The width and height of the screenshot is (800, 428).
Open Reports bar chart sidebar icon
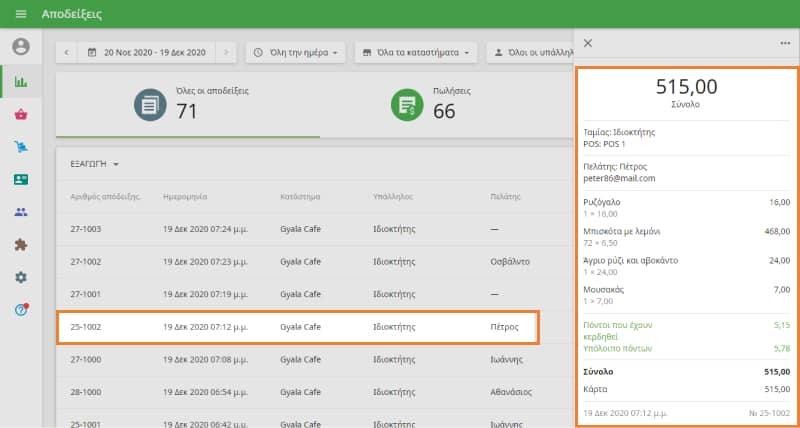21,82
